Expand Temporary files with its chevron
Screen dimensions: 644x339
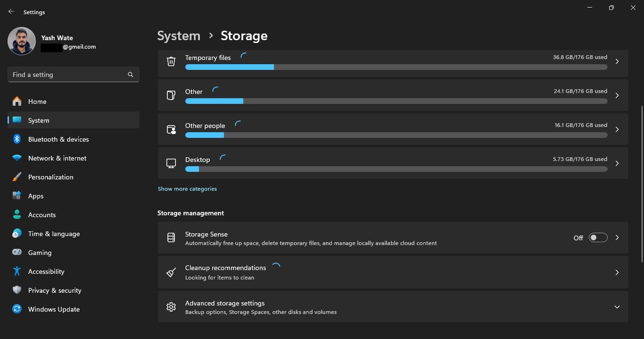(x=617, y=61)
